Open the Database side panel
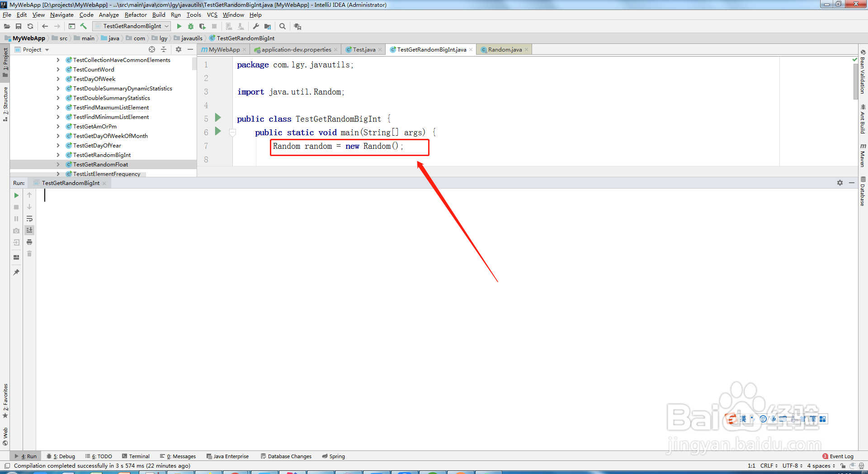Image resolution: width=868 pixels, height=474 pixels. click(863, 191)
